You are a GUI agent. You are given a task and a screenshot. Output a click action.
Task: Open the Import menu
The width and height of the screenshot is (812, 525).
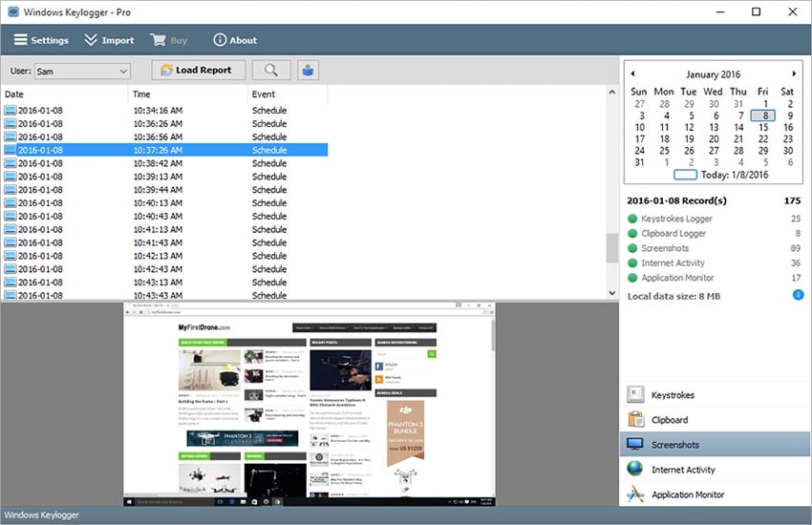(109, 40)
